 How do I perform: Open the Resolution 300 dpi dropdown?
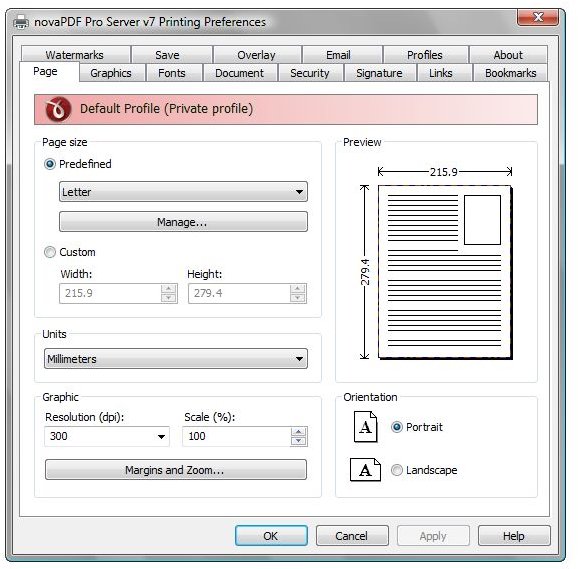point(107,436)
